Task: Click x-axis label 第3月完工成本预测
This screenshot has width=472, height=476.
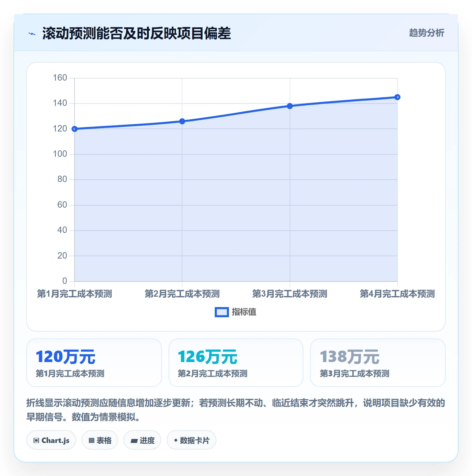Action: point(290,294)
